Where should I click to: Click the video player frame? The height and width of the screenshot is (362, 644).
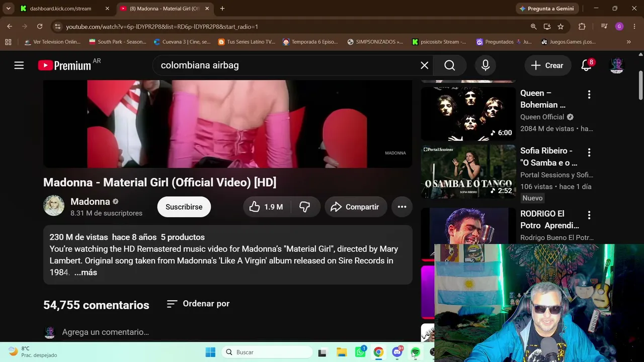pos(227,124)
